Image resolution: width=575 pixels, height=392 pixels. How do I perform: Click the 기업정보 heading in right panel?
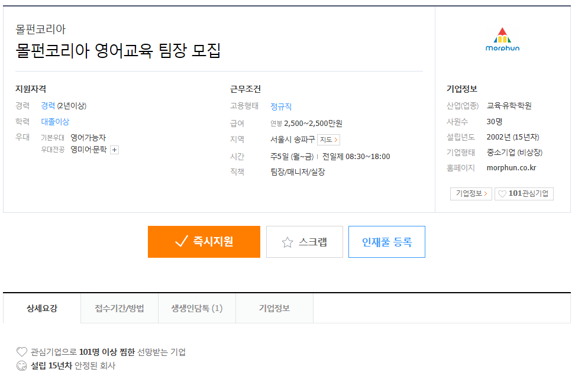461,89
